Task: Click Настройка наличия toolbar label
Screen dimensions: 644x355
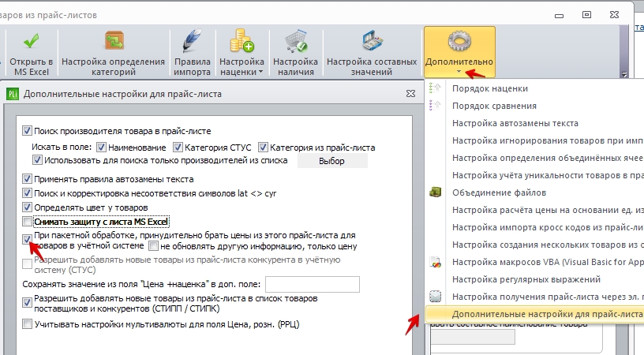Action: pyautogui.click(x=296, y=66)
